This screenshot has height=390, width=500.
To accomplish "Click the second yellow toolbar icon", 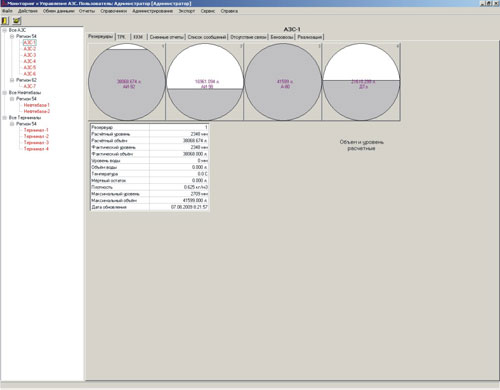I will point(17,21).
